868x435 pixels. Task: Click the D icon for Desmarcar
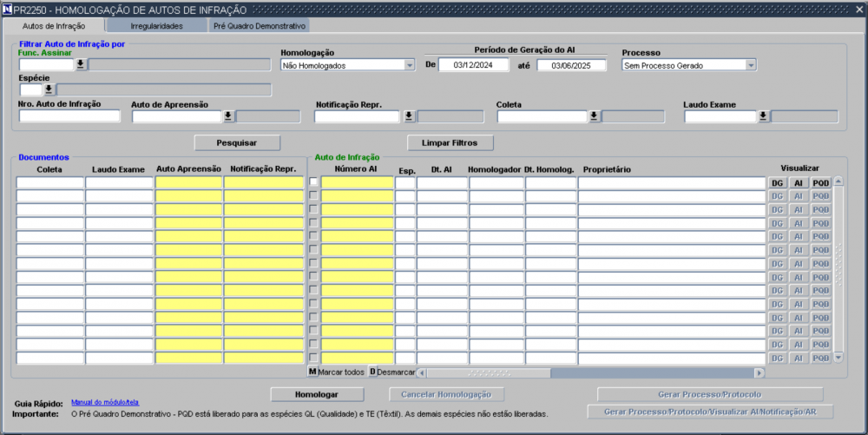click(372, 372)
